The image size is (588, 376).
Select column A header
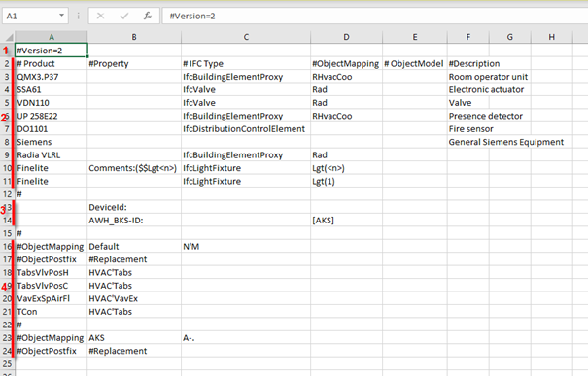[x=52, y=37]
